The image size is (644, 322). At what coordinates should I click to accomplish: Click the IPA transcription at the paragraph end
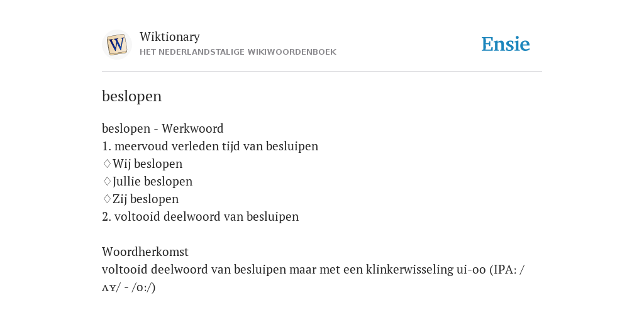(128, 287)
